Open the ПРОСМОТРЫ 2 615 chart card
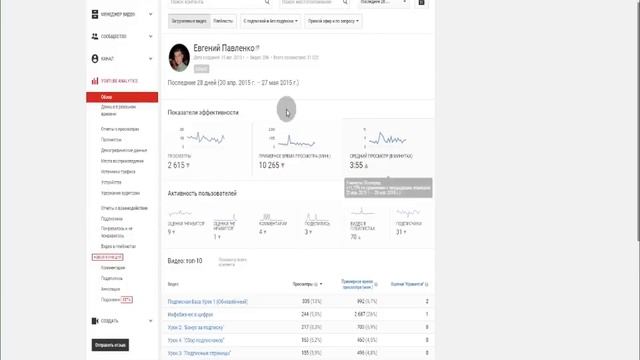 206,148
